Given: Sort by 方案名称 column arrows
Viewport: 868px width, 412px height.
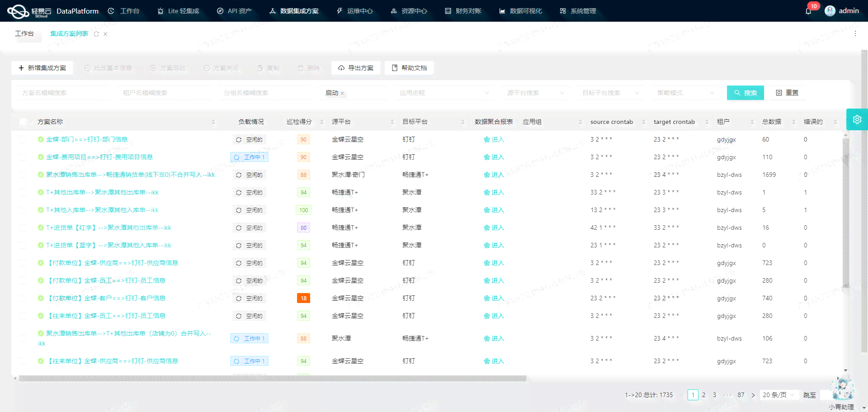Looking at the screenshot, I should (x=213, y=122).
